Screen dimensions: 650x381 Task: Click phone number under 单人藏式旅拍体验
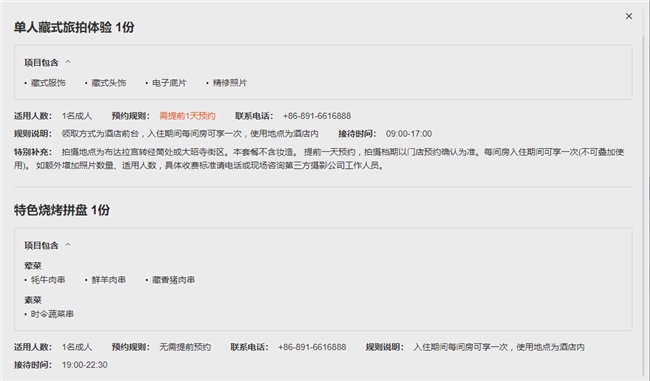point(317,116)
